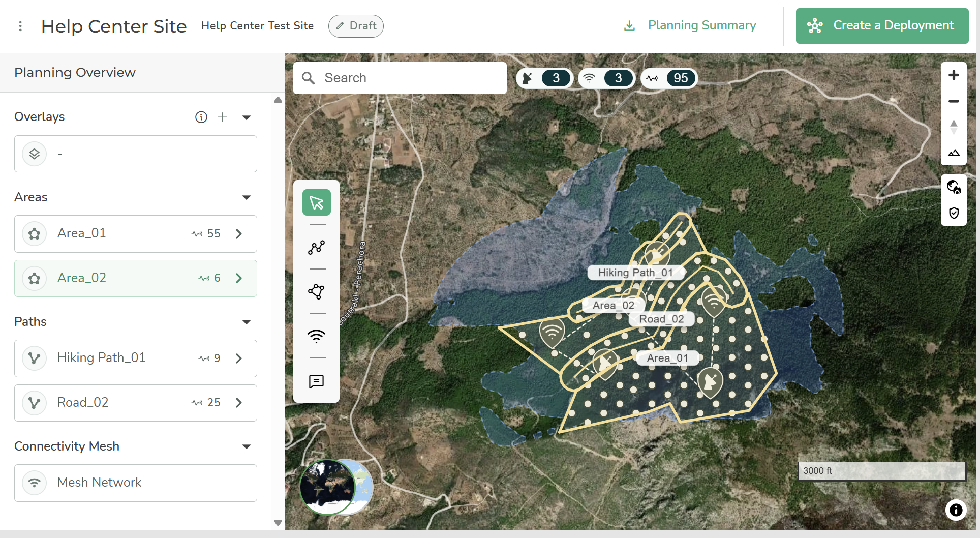Click the map Search field
This screenshot has height=538, width=980.
coord(400,78)
